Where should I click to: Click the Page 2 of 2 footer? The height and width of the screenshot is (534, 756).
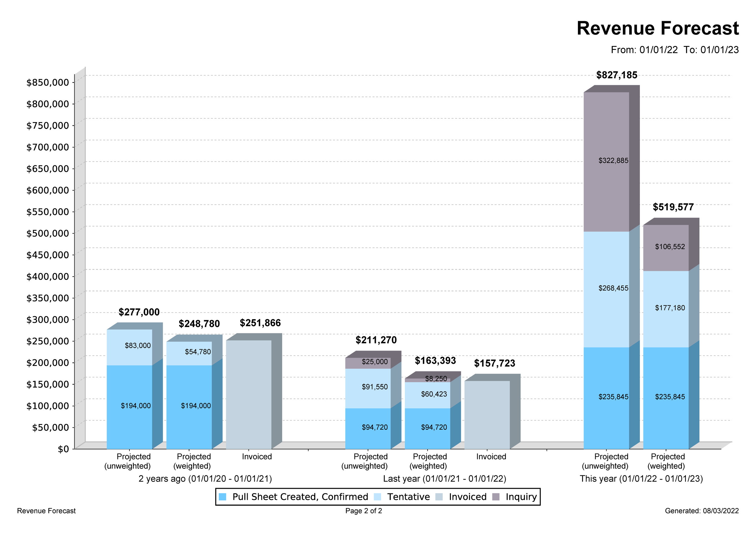363,511
